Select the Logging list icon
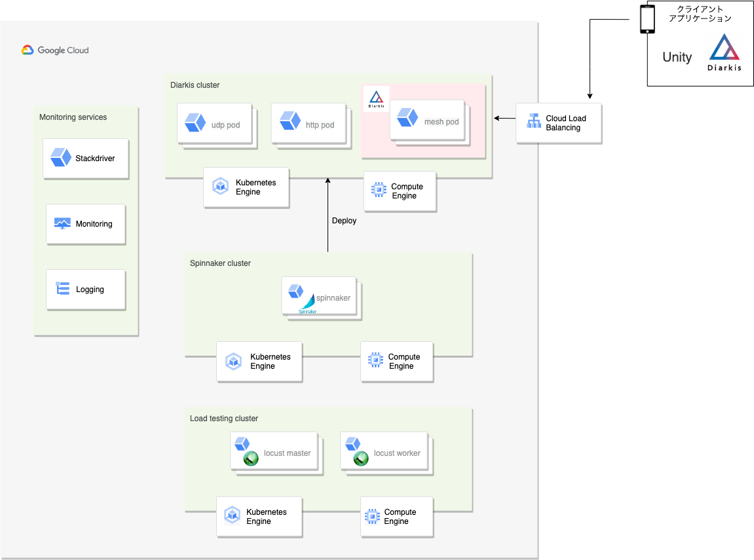Viewport: 754px width, 560px height. 62,288
